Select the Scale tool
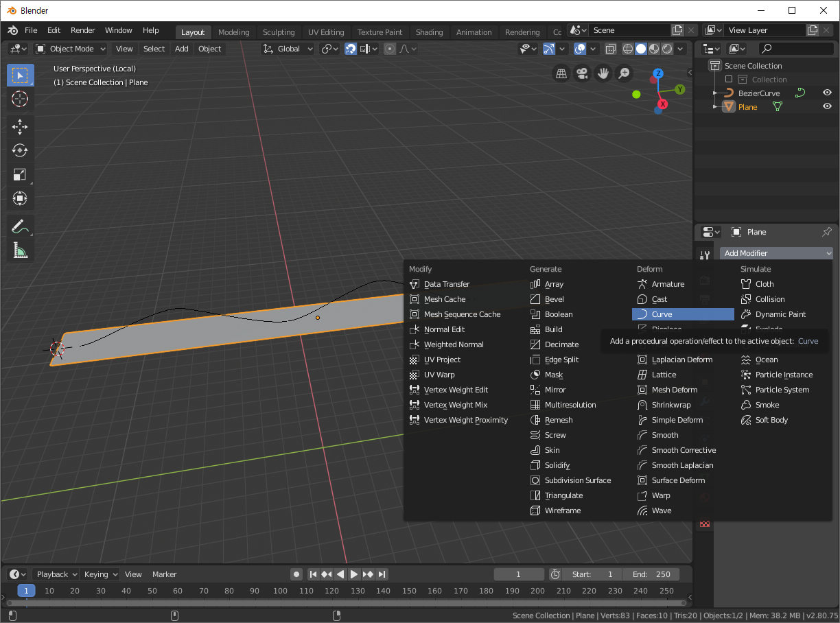 click(20, 174)
